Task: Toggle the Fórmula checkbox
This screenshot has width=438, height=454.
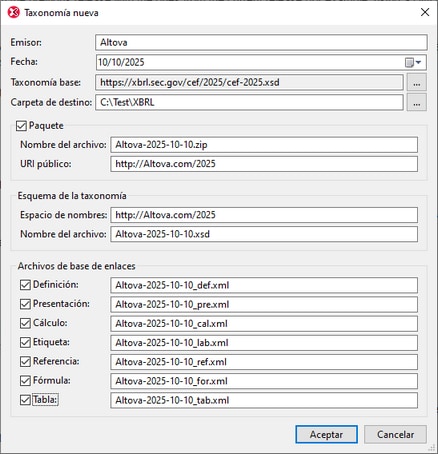Action: [x=25, y=381]
